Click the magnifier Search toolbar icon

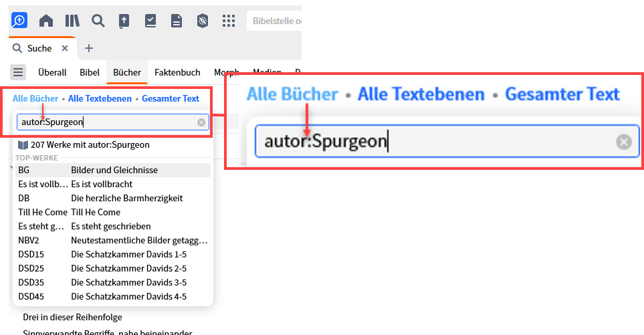point(98,21)
